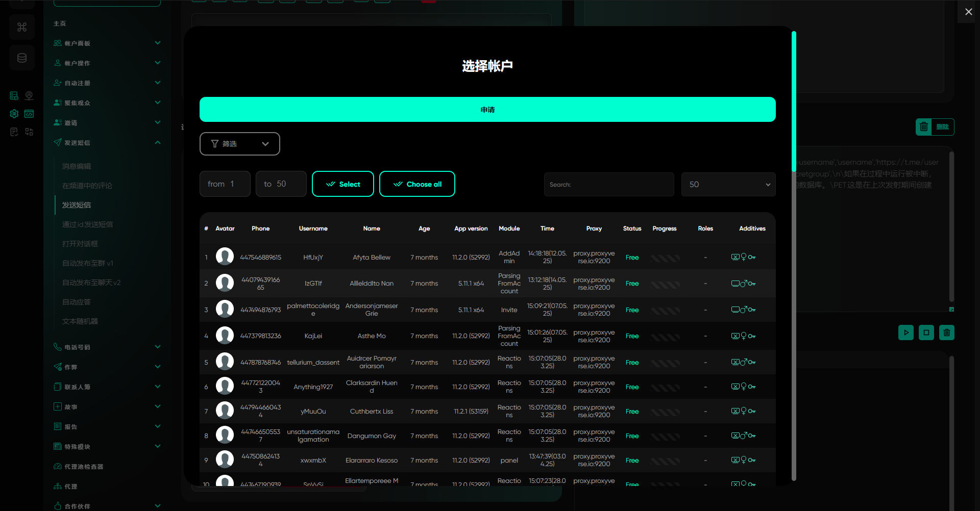This screenshot has width=980, height=511.
Task: Open 发送短信 submenu item
Action: pyautogui.click(x=77, y=205)
